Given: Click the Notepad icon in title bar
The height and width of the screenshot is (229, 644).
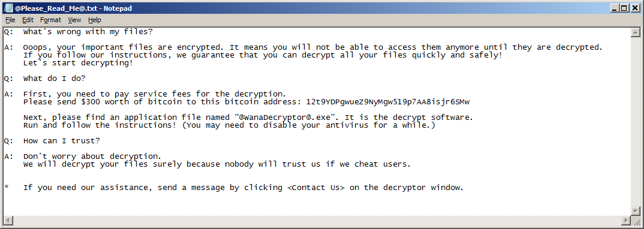Looking at the screenshot, I should [9, 8].
